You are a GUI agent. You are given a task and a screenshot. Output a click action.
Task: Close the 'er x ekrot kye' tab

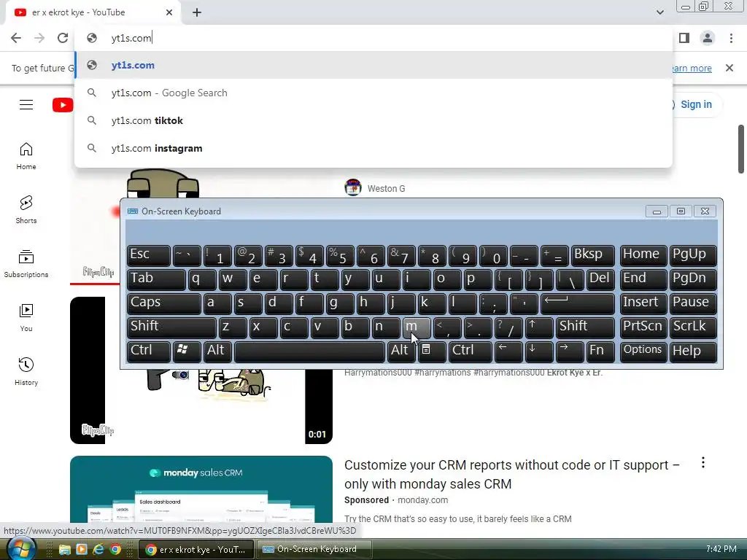tap(169, 12)
